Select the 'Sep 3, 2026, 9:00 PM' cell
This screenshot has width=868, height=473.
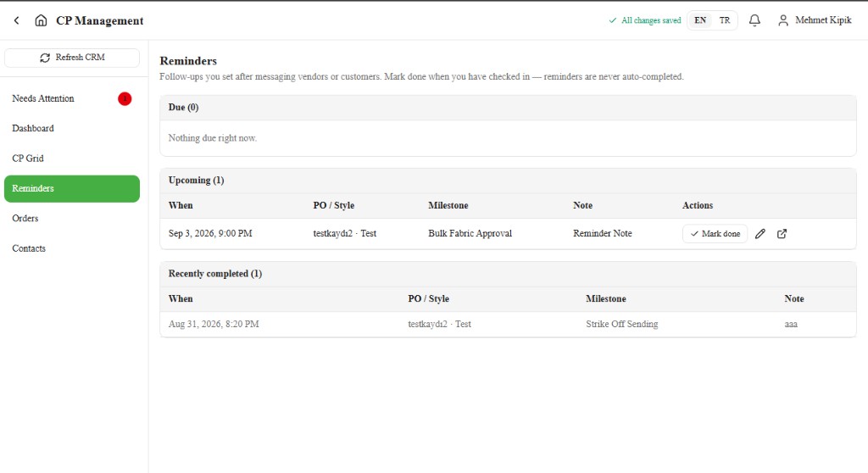point(210,234)
